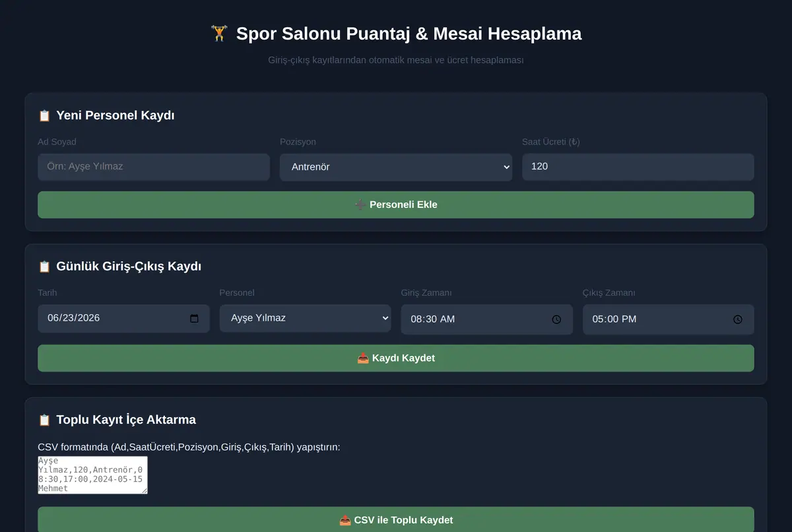Click the Tarih date field 06/23/2026
This screenshot has width=792, height=532.
click(x=123, y=318)
